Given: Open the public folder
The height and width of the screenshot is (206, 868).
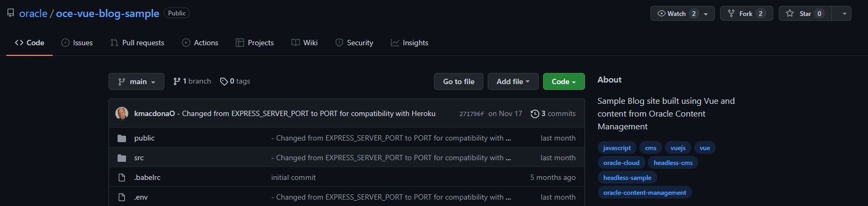Looking at the screenshot, I should pyautogui.click(x=144, y=138).
